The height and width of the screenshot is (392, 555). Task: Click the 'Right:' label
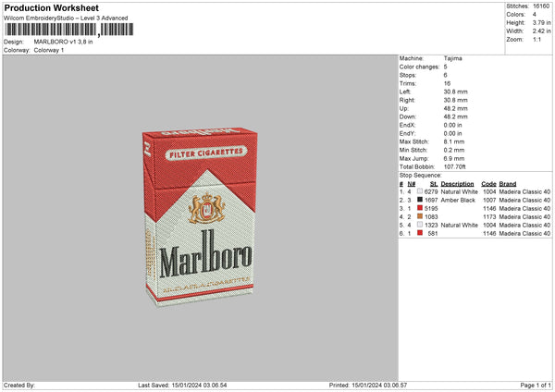(407, 100)
